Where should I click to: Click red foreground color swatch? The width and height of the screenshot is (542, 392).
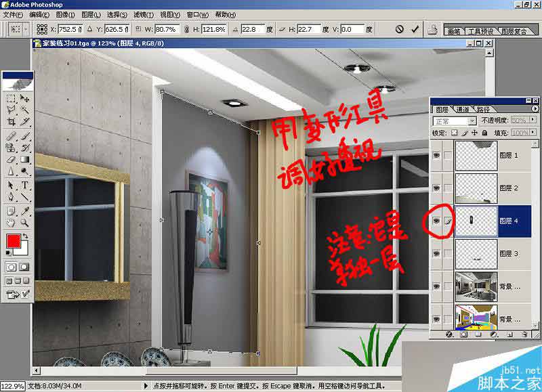coord(14,241)
